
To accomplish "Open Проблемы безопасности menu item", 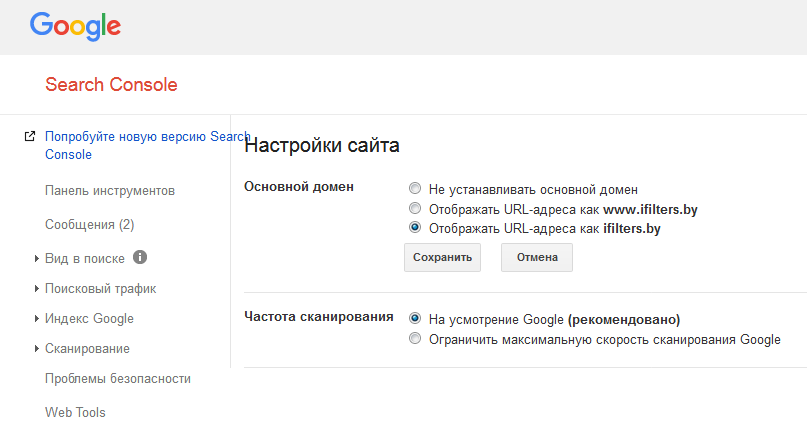I will (118, 379).
